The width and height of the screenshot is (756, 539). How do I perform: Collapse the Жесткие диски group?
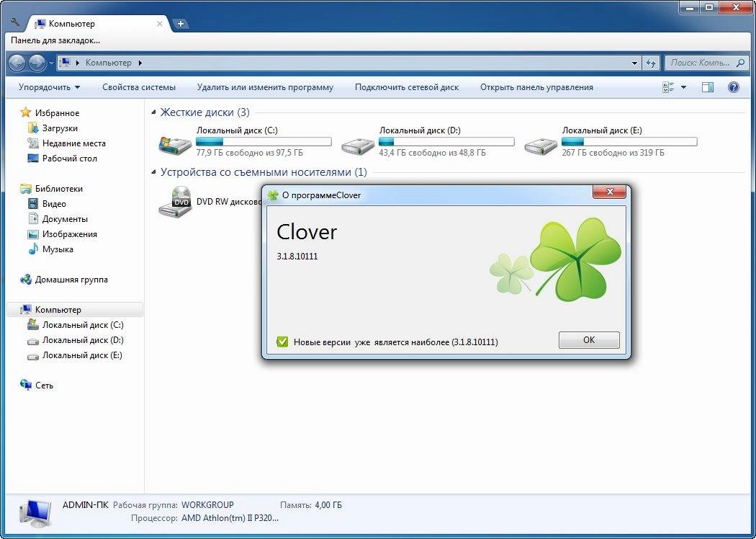(x=153, y=112)
